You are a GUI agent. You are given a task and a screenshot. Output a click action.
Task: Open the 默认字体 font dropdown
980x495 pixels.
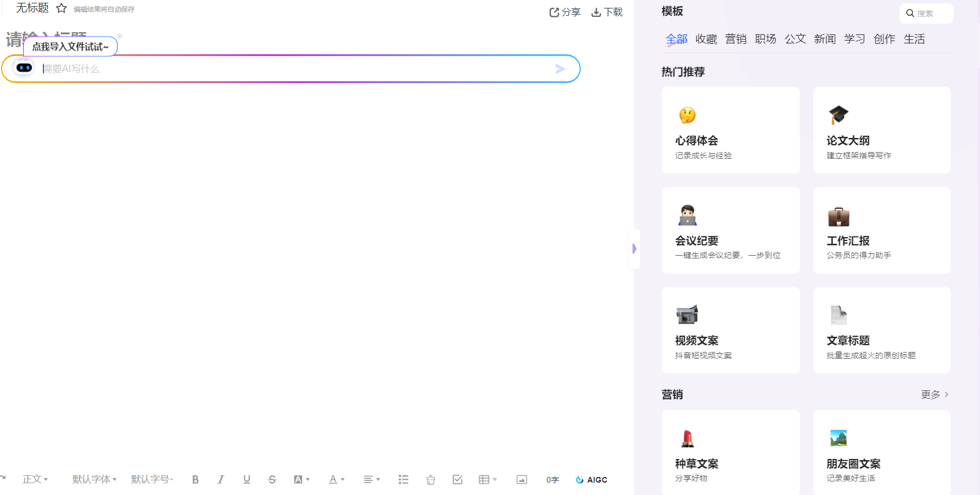pyautogui.click(x=94, y=479)
